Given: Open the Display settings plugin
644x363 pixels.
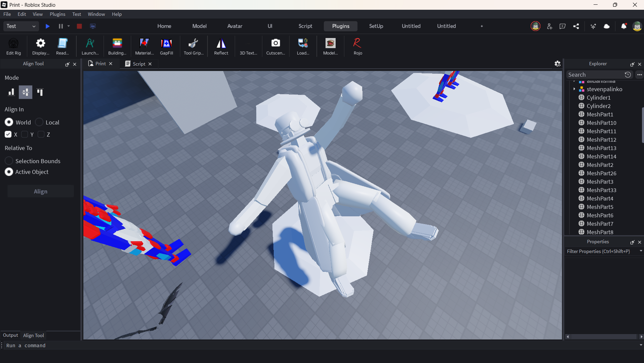Looking at the screenshot, I should 41,46.
